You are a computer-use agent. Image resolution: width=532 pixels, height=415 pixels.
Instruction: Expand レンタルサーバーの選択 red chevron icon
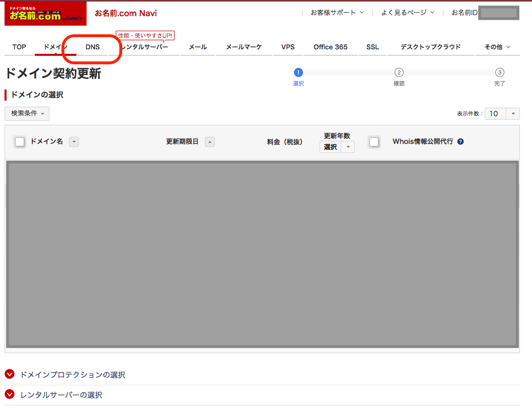coord(10,394)
